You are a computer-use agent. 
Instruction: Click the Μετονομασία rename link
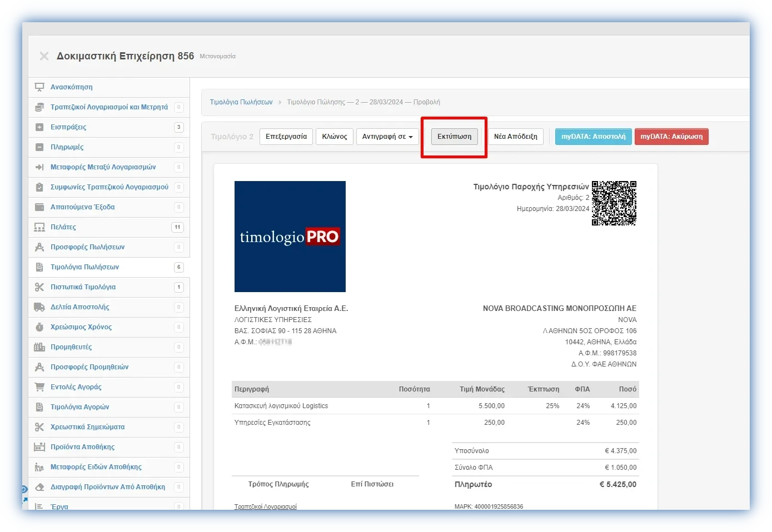tap(217, 57)
